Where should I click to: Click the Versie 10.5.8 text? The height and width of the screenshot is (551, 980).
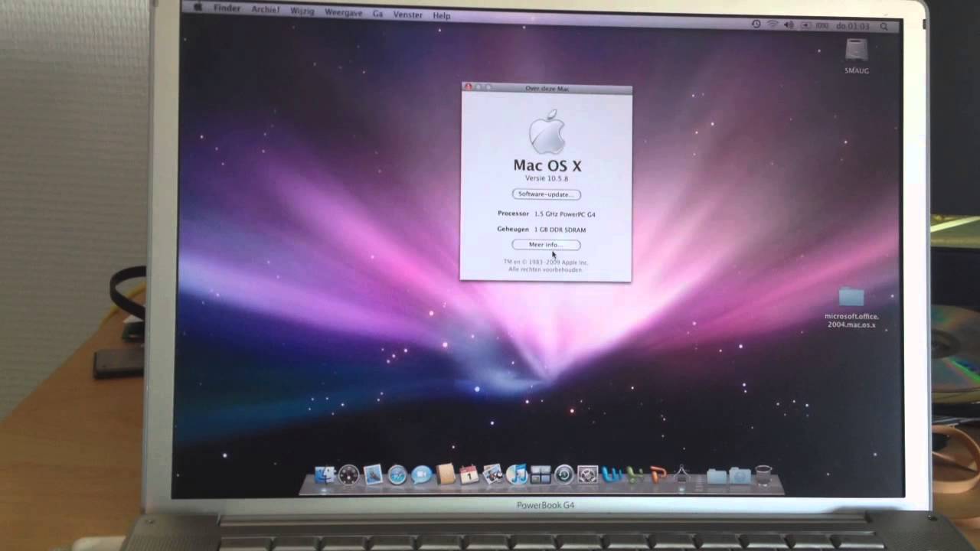pyautogui.click(x=547, y=179)
